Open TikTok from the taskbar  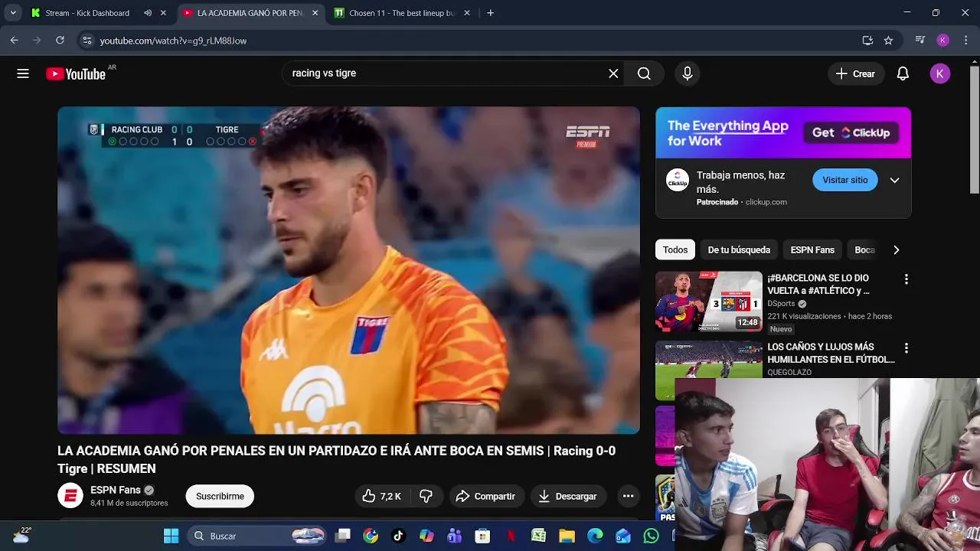point(398,536)
